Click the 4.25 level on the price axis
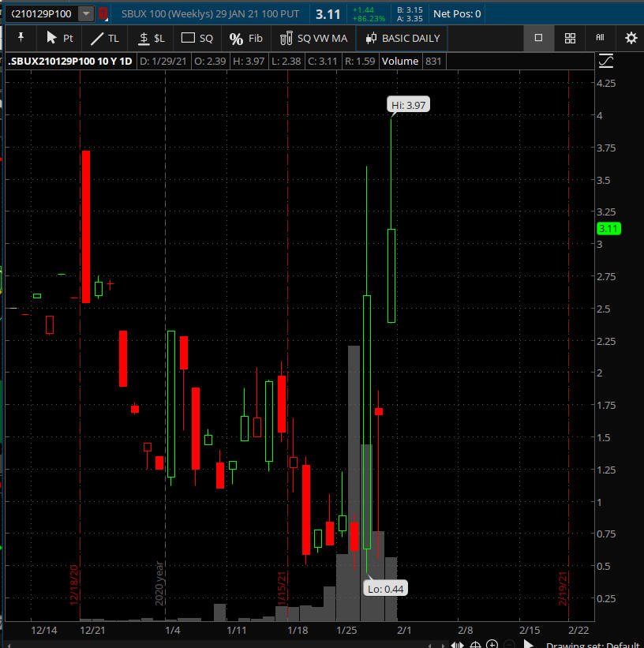 [x=606, y=83]
